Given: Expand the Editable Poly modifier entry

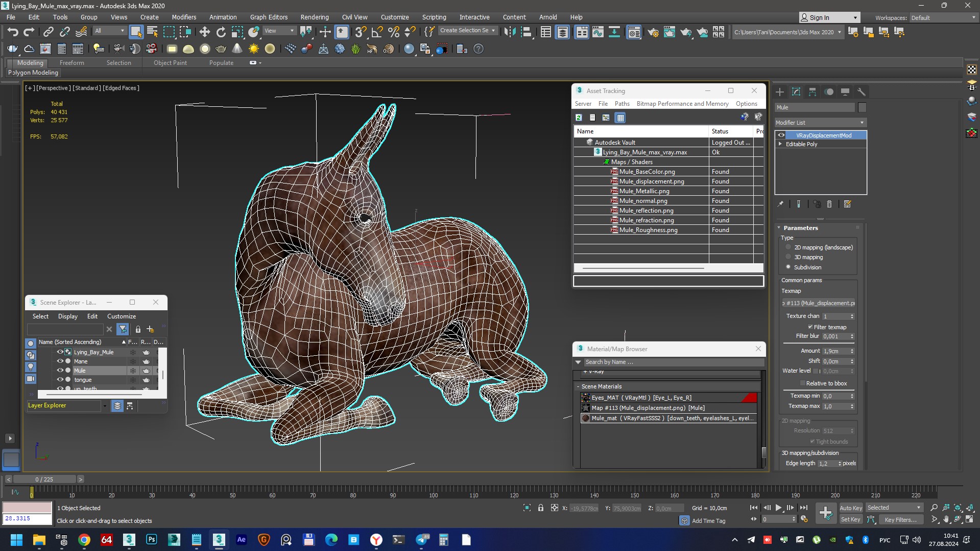Looking at the screenshot, I should click(x=780, y=144).
